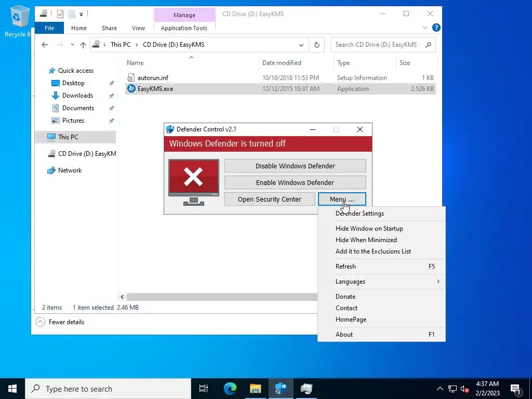
Task: Open the Recent locations dropdown arrow
Action: coord(72,45)
